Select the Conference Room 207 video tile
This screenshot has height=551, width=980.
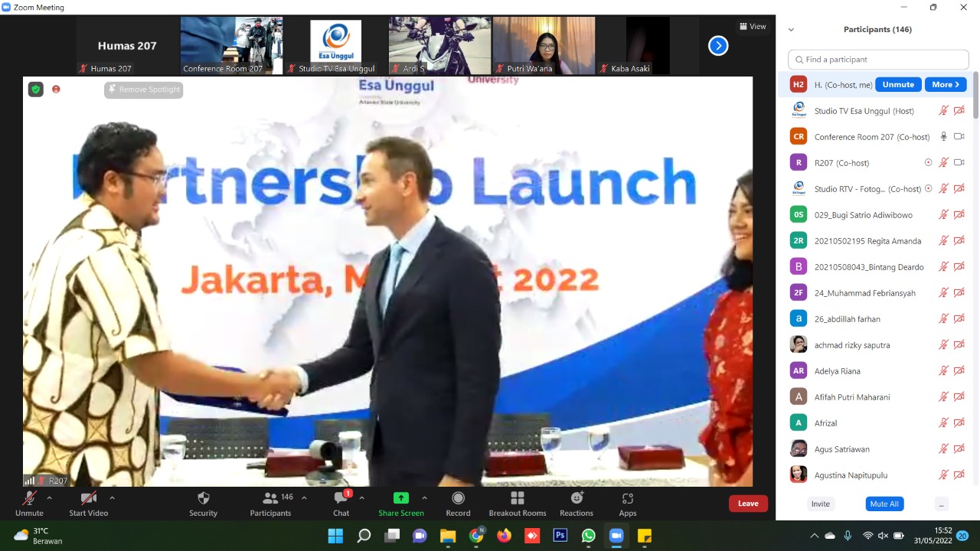231,46
